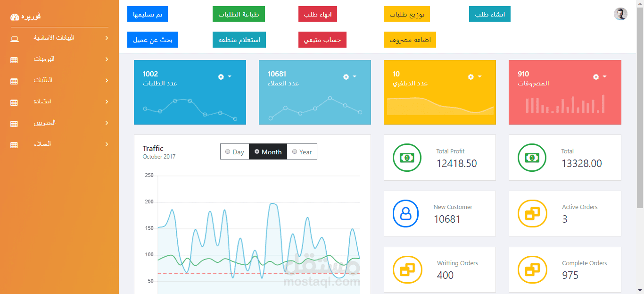Open the الطلبات sidebar menu item

(x=59, y=80)
